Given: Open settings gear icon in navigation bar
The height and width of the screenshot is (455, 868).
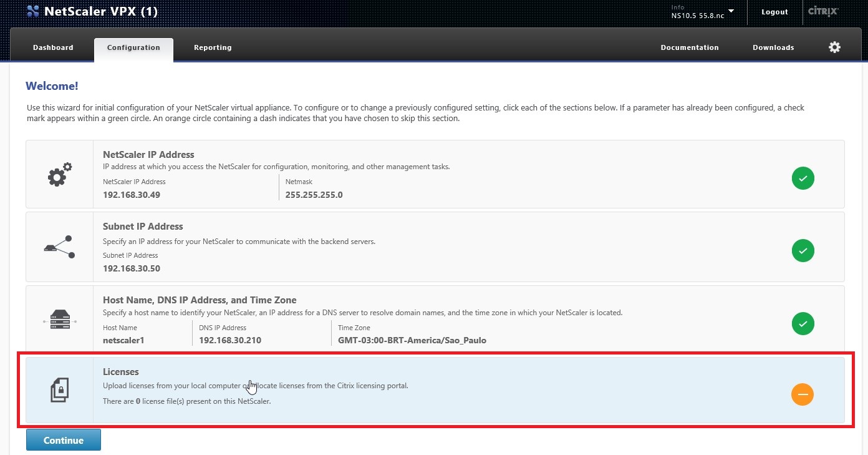Looking at the screenshot, I should 834,47.
